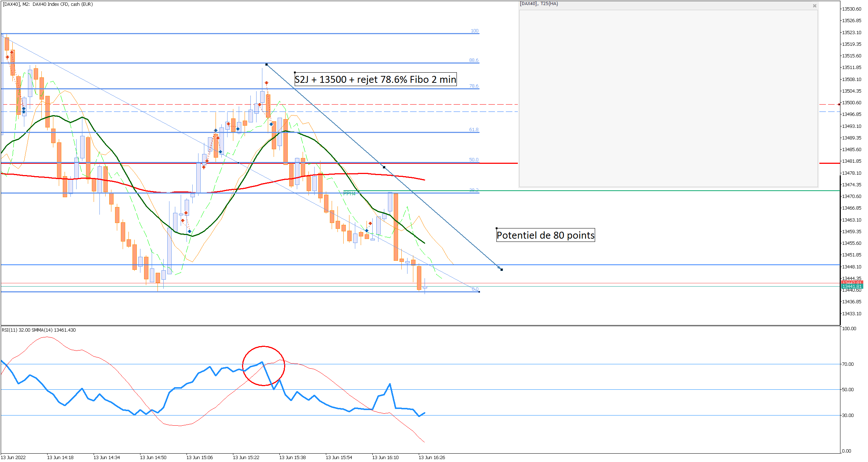This screenshot has width=868, height=462.
Task: Click the trendline's middle anchor handle
Action: (x=384, y=167)
